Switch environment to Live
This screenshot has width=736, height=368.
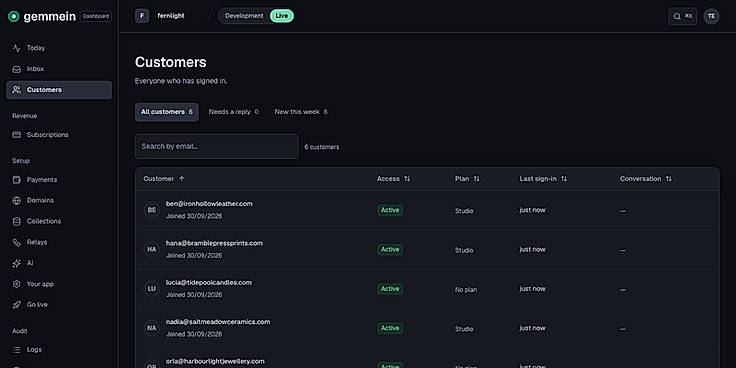pos(282,16)
